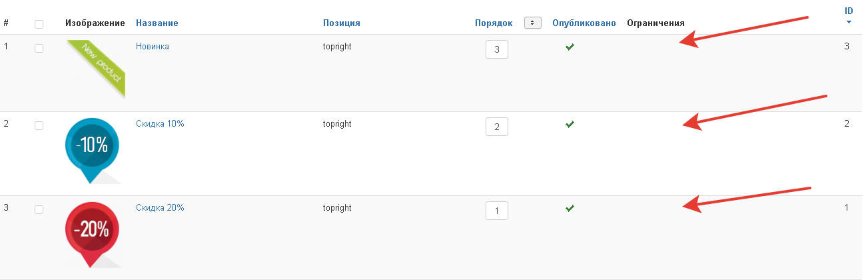Click the order input containing 2
868x280 pixels.
tap(497, 127)
